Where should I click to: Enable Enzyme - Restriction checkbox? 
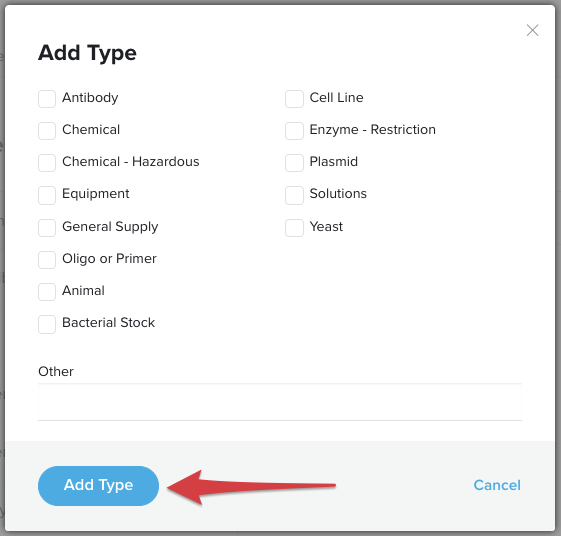point(294,131)
